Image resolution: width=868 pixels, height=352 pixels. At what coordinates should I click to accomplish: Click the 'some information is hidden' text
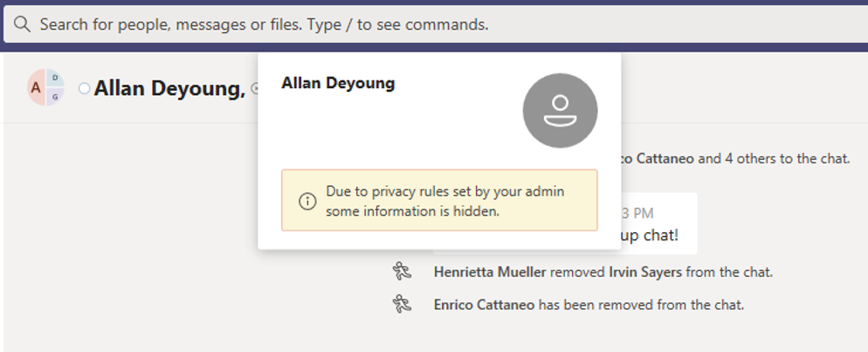[413, 211]
